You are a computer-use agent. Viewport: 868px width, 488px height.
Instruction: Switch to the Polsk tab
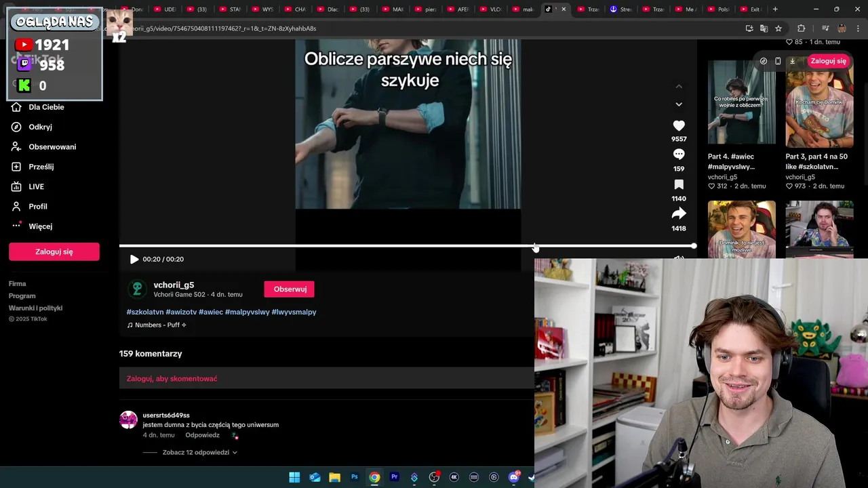[718, 9]
